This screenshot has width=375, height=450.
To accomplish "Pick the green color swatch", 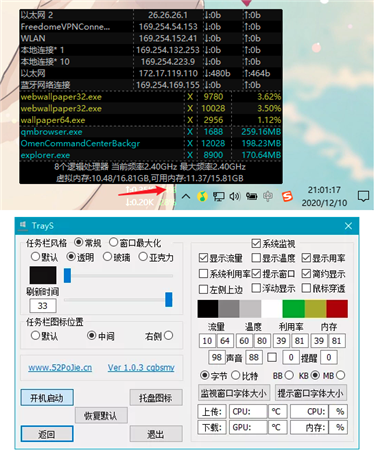I will [x=293, y=309].
